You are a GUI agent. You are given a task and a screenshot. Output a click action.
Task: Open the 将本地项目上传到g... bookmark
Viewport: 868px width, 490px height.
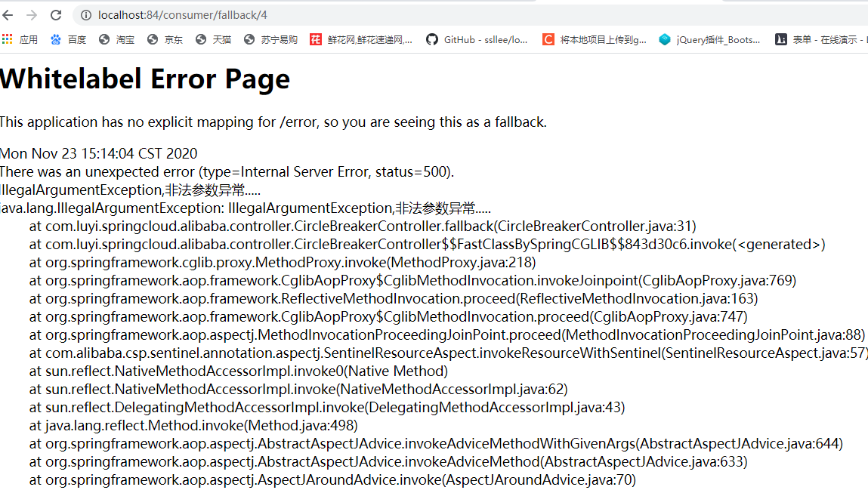(x=594, y=39)
